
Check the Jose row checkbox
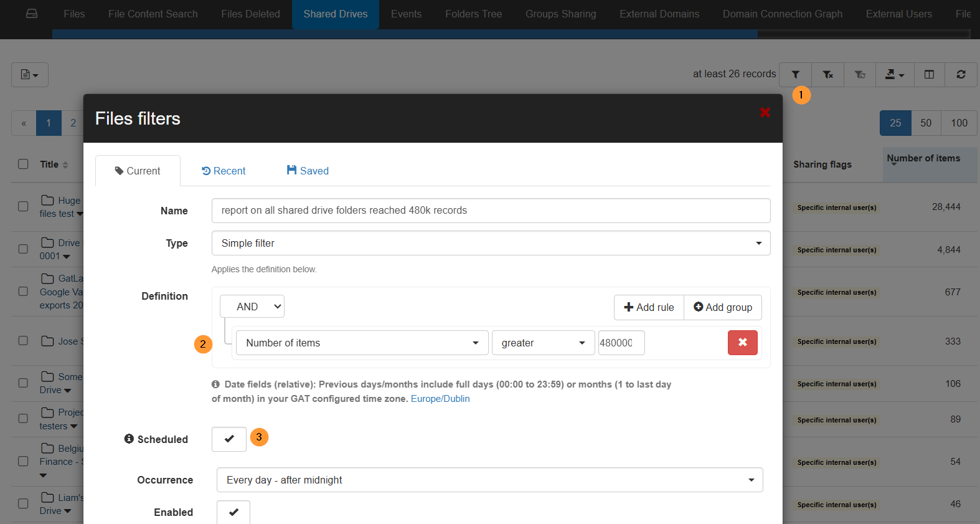click(x=23, y=340)
